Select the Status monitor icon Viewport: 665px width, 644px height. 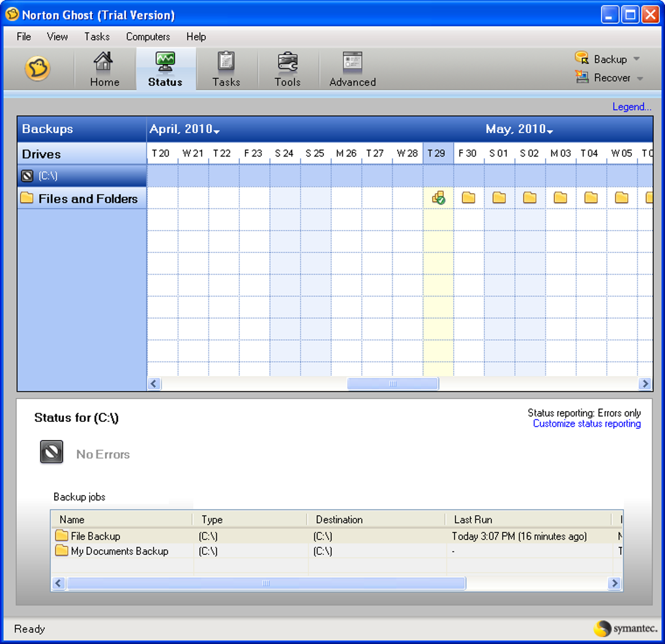165,62
